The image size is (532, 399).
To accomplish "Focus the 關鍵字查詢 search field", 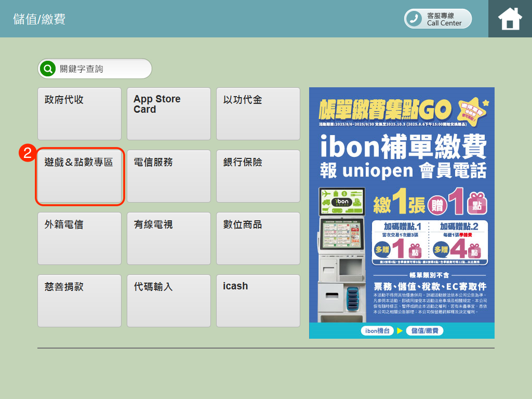I will (x=95, y=69).
